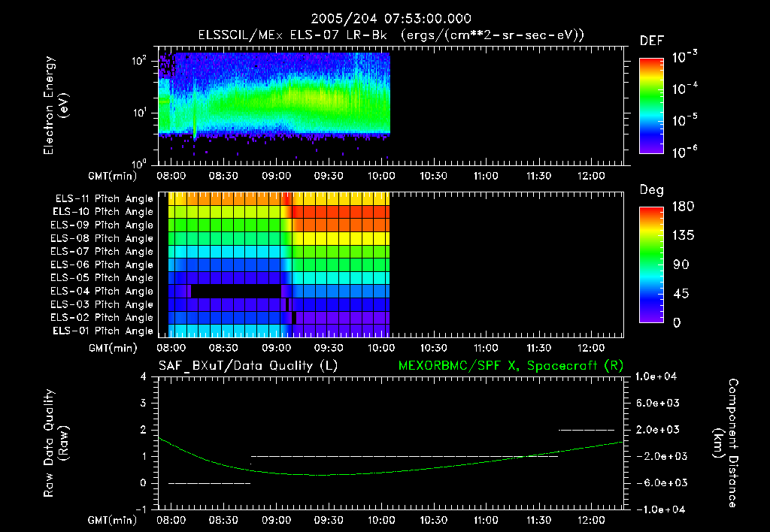Click the plot title timestamp 2005/204 07:53:00.000
This screenshot has height=532, width=770.
tap(391, 19)
